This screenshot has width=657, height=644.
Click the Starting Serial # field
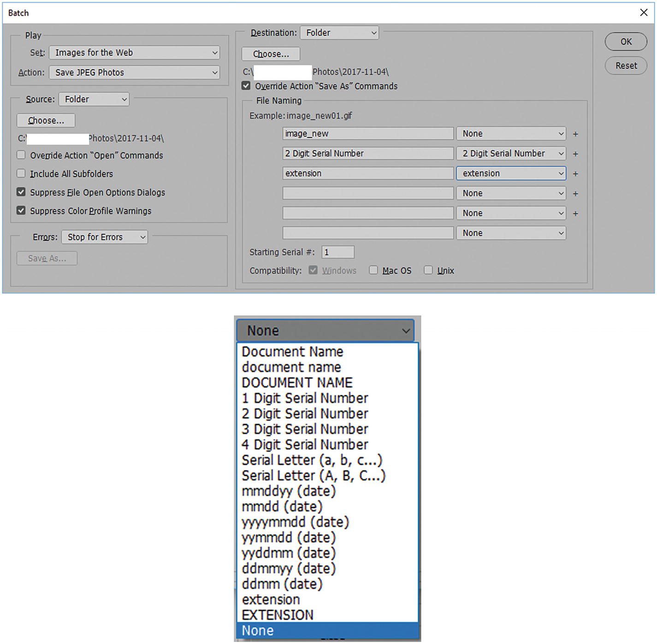click(x=338, y=252)
